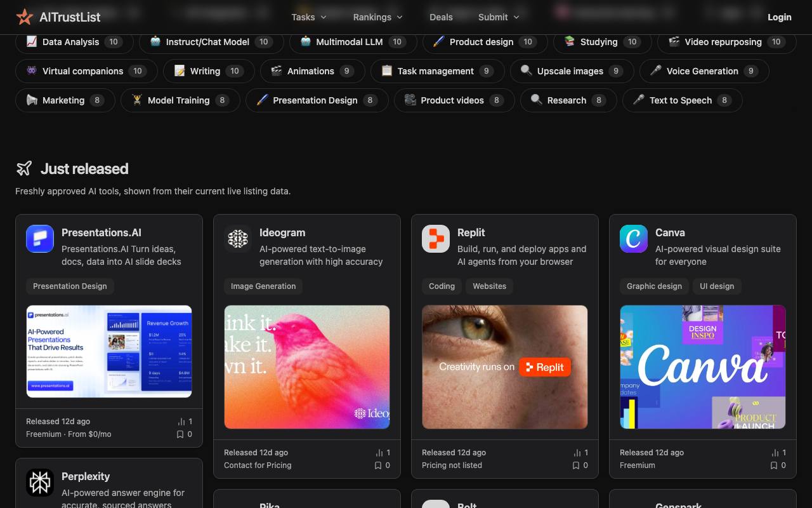Click the Coding tag on Replit card
Screen dimensions: 812x508
(442, 286)
